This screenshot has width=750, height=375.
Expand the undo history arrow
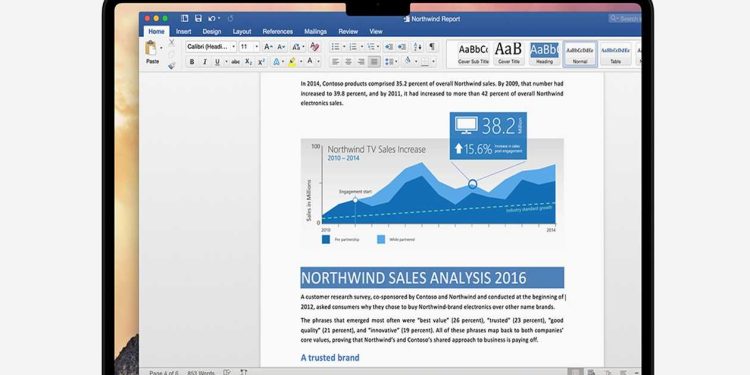pos(219,18)
